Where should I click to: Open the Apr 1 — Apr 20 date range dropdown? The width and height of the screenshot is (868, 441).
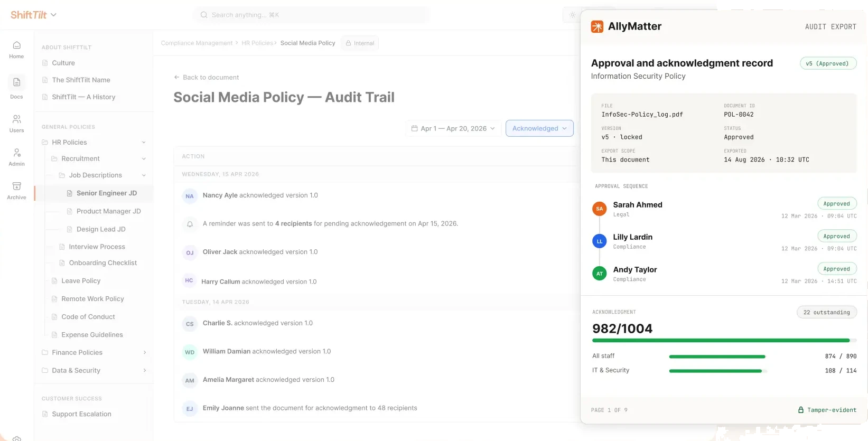pos(453,128)
